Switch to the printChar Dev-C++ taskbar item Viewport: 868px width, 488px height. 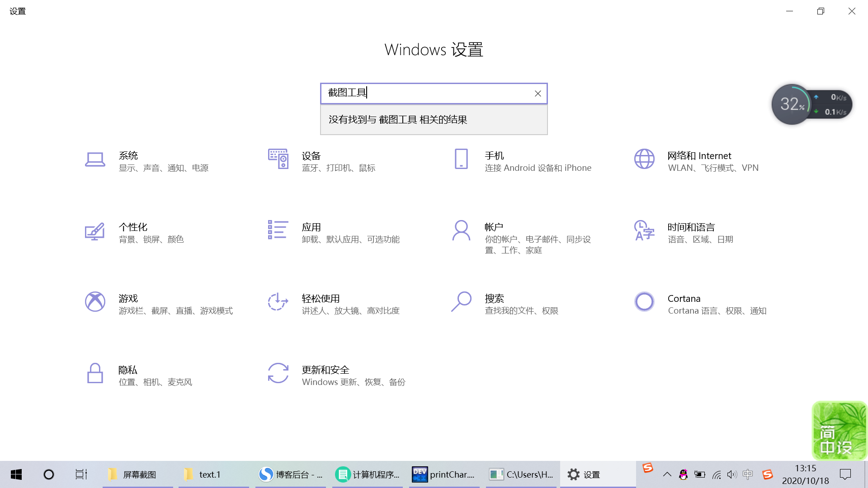(444, 474)
